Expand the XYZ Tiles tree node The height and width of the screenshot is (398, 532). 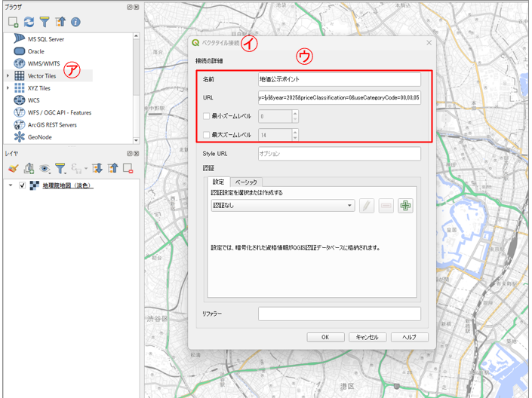(x=8, y=88)
